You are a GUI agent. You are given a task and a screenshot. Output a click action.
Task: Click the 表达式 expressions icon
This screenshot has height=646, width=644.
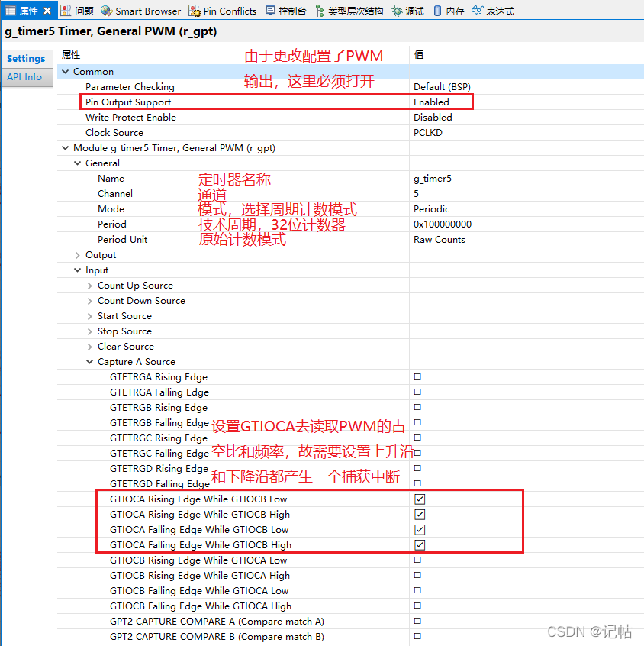477,11
